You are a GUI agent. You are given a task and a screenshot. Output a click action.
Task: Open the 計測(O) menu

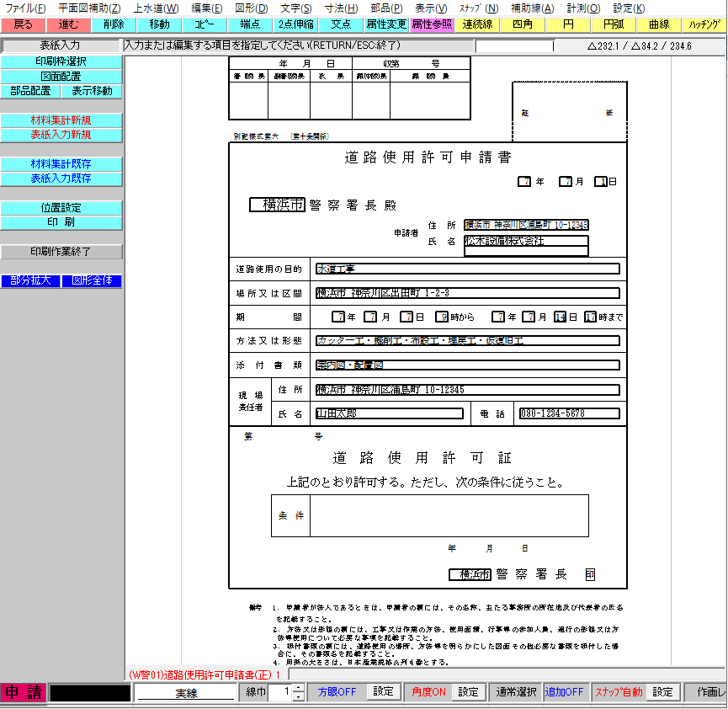pyautogui.click(x=583, y=8)
